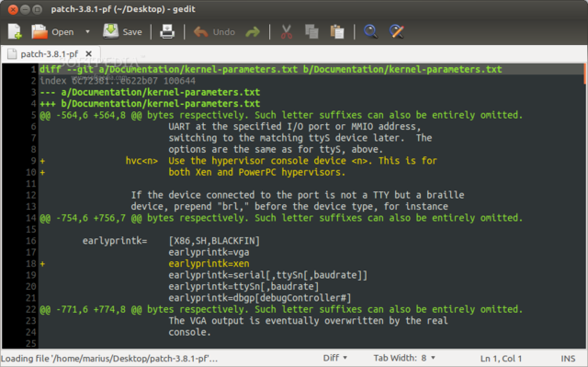Toggle INS insert mode in status bar
This screenshot has width=588, height=367.
568,359
